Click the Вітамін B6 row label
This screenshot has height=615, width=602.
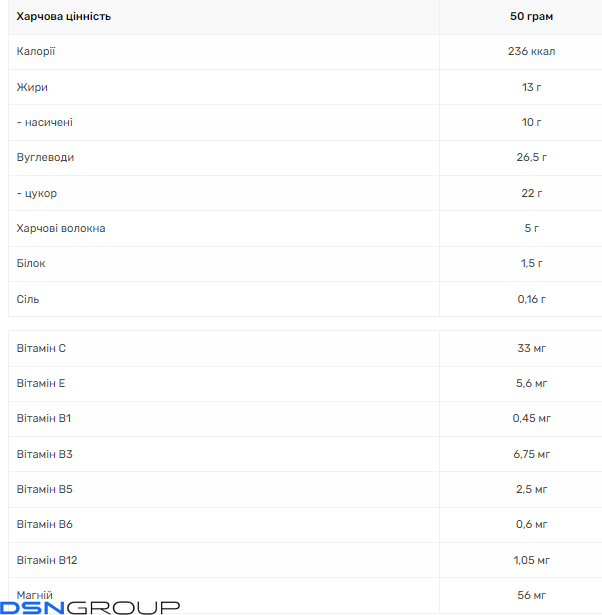tap(45, 524)
